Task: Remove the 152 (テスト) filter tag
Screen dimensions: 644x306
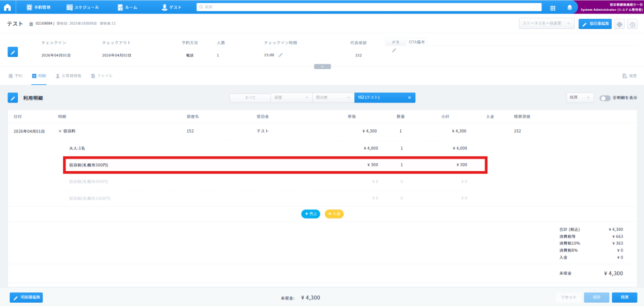Action: pyautogui.click(x=409, y=98)
